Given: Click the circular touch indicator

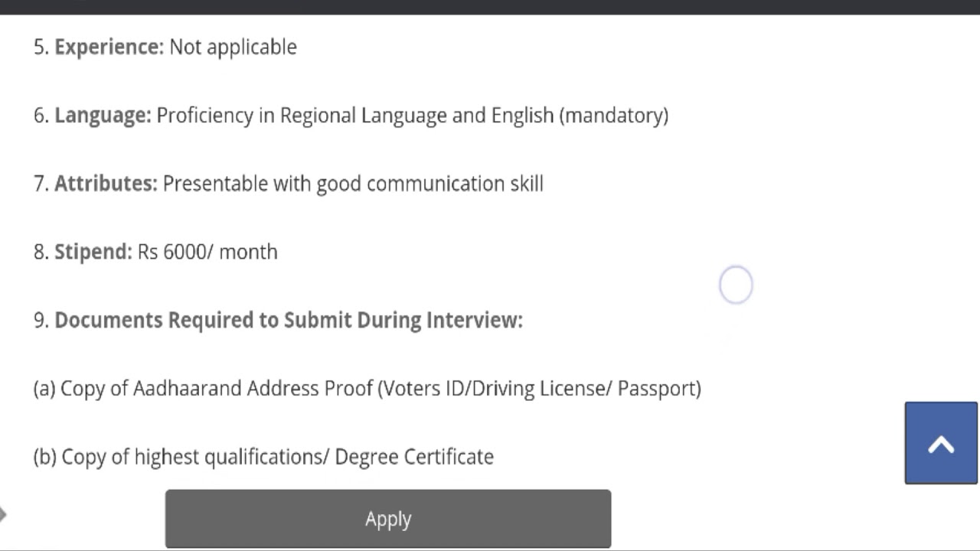Looking at the screenshot, I should pos(736,285).
